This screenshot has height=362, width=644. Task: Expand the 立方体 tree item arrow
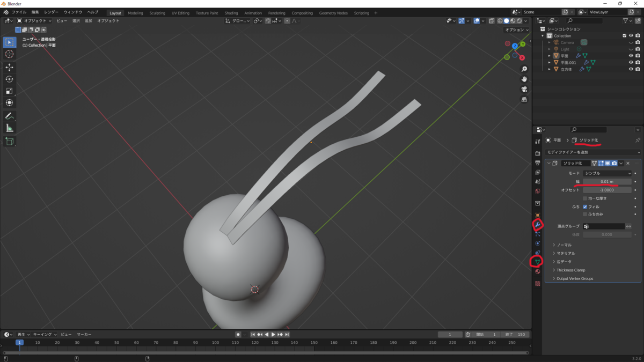pyautogui.click(x=550, y=69)
